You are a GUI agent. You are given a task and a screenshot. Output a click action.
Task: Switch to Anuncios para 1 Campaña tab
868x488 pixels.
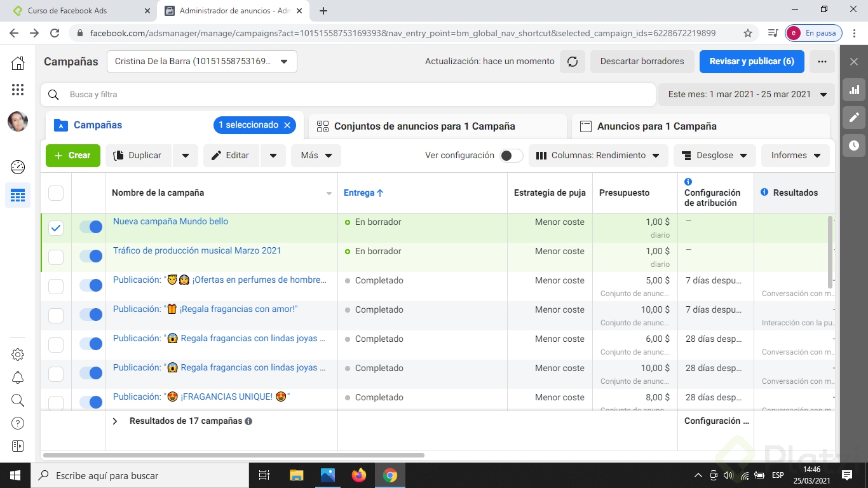(x=701, y=126)
